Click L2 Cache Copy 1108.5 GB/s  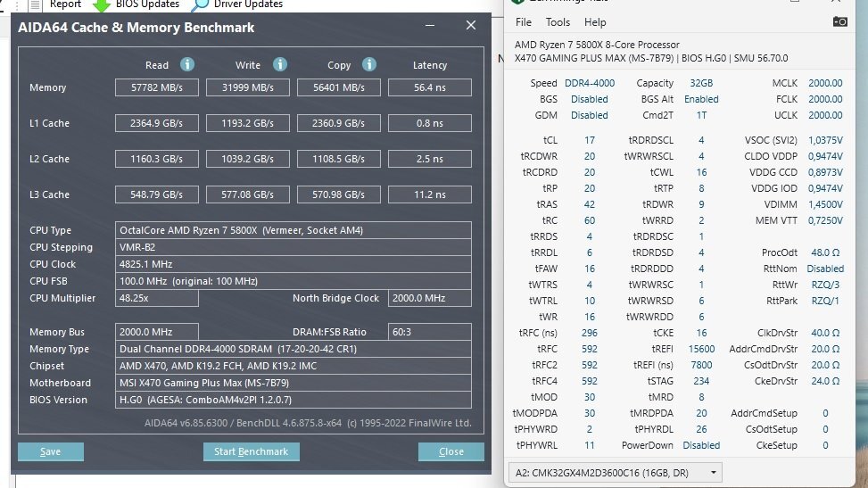(x=339, y=159)
